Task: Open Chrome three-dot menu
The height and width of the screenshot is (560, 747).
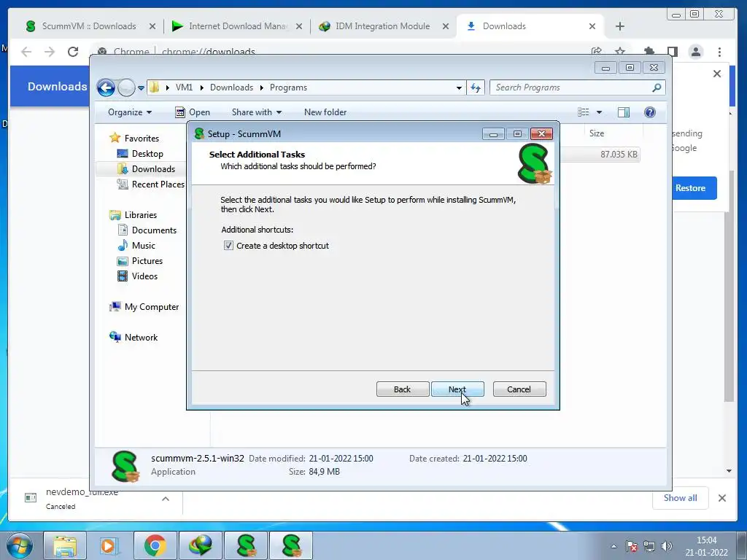Action: (719, 52)
